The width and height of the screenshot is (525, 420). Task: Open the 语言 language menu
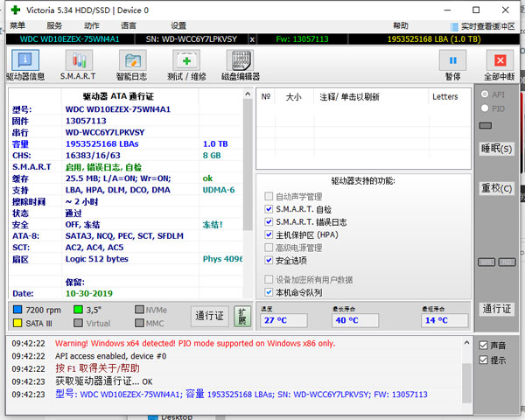tap(129, 25)
